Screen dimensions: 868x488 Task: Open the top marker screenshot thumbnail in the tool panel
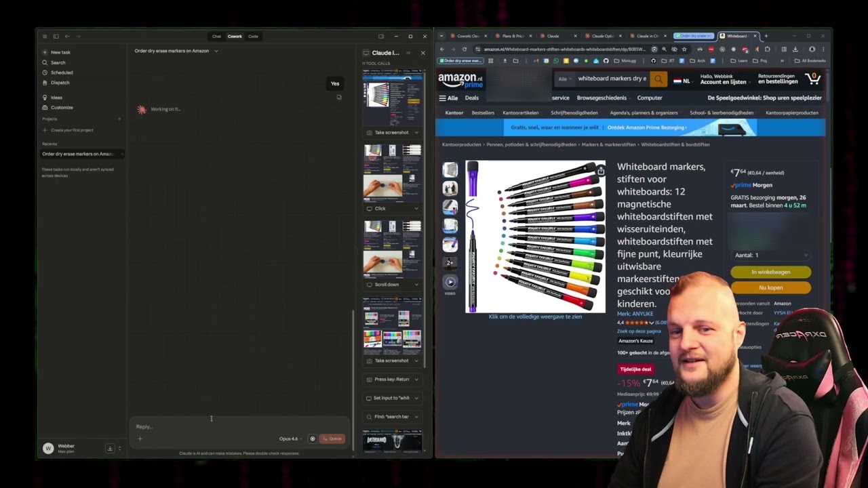click(x=392, y=96)
